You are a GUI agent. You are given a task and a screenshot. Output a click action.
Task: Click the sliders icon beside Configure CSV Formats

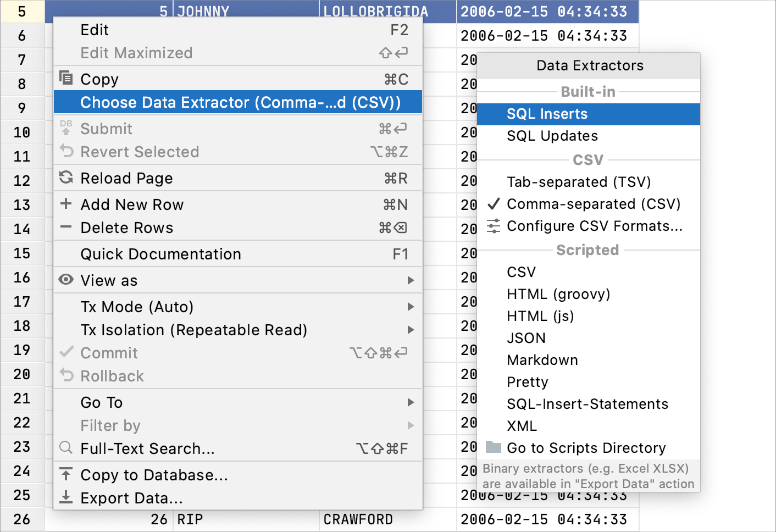click(494, 225)
